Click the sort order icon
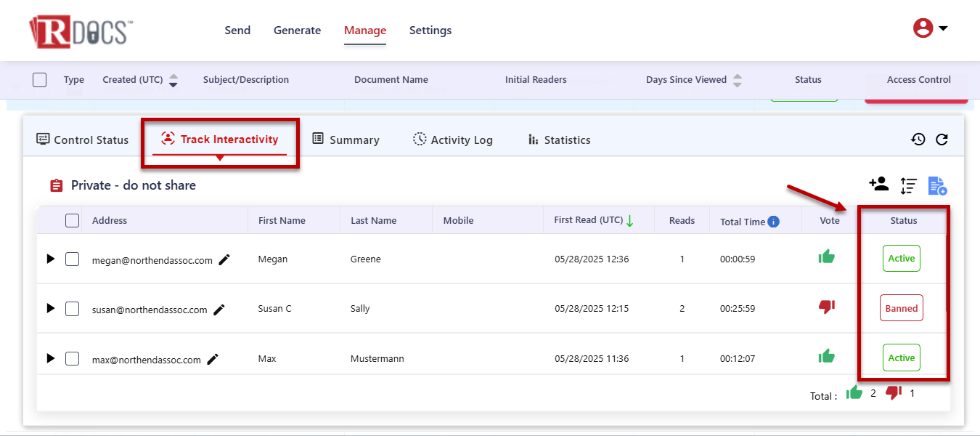Screen dimensions: 980x436 tap(908, 186)
